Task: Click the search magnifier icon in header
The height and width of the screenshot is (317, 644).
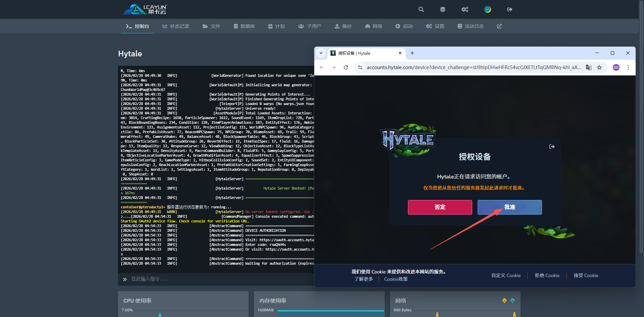Action: click(x=421, y=9)
